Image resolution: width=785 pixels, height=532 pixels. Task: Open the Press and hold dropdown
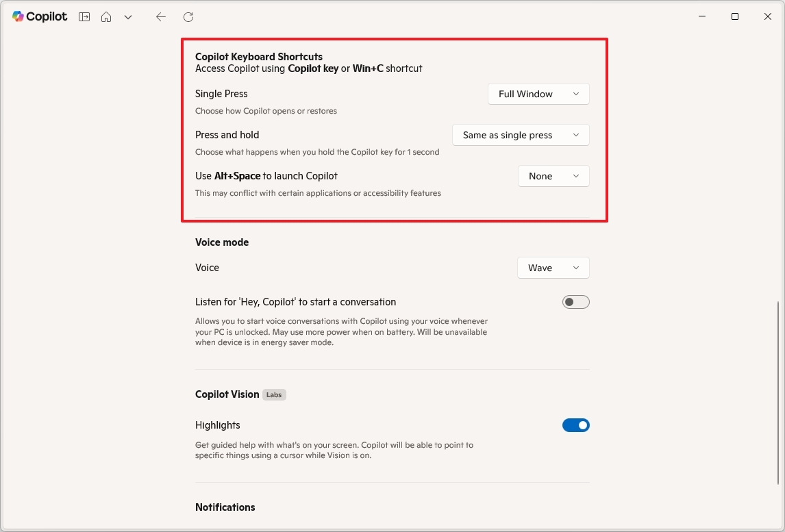pos(521,135)
